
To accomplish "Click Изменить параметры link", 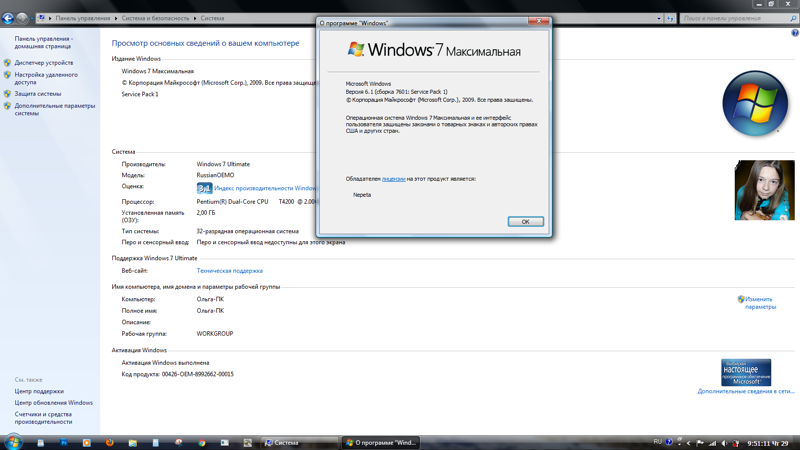I will (x=760, y=303).
